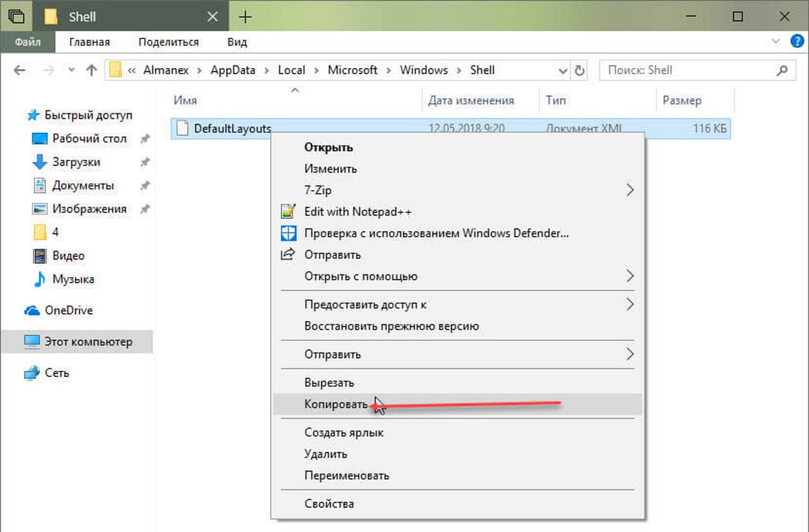
Task: Choose Переименовать in the context menu
Action: tap(458, 476)
